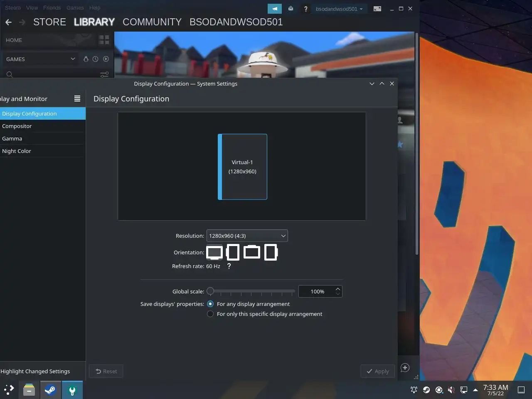The width and height of the screenshot is (532, 399).
Task: Open Steam library advanced filter icon
Action: (x=104, y=74)
